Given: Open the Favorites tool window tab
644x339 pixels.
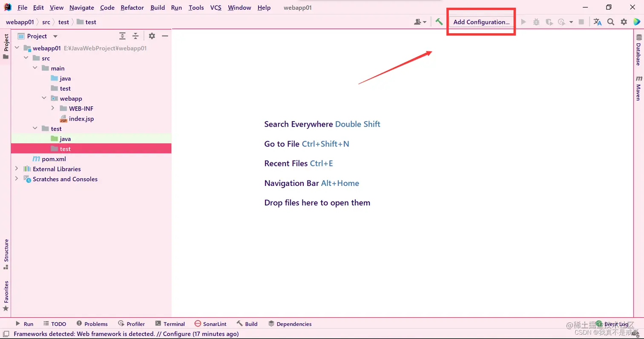Looking at the screenshot, I should pos(6,296).
